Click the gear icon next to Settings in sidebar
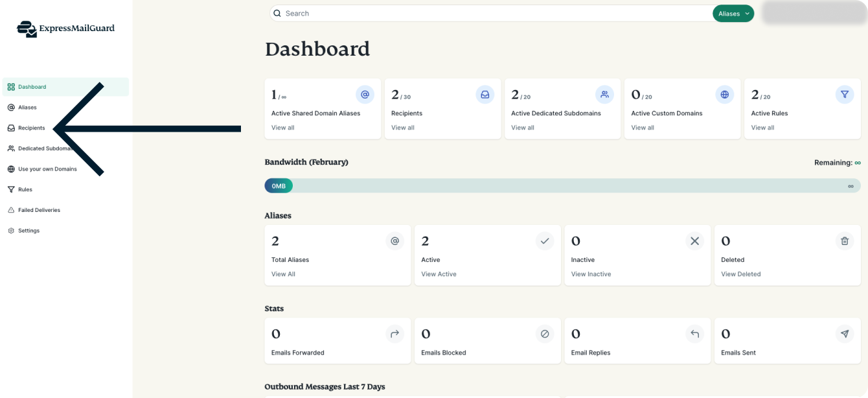The image size is (868, 398). tap(11, 231)
